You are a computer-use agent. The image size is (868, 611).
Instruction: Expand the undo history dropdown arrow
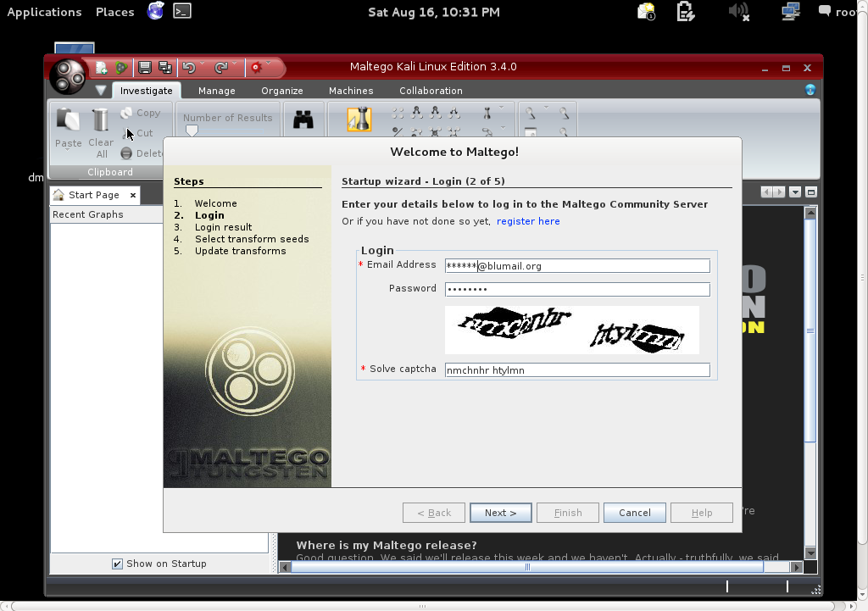(202, 63)
